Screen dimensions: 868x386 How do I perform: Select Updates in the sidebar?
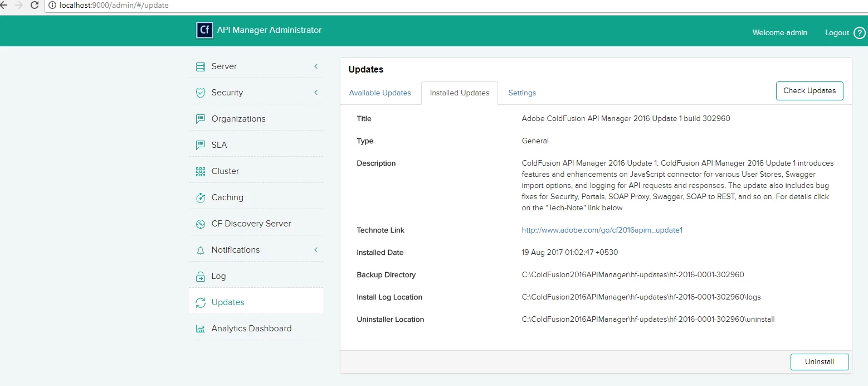point(256,302)
